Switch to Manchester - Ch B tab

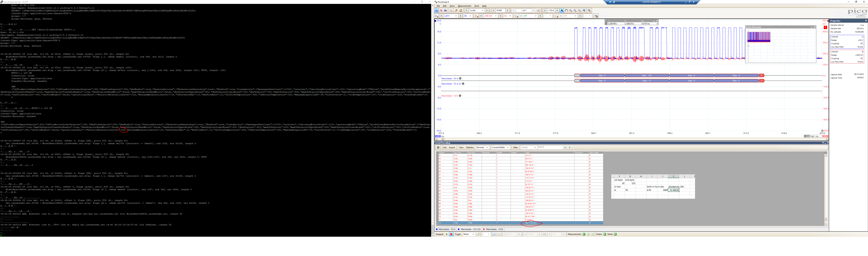494,229
